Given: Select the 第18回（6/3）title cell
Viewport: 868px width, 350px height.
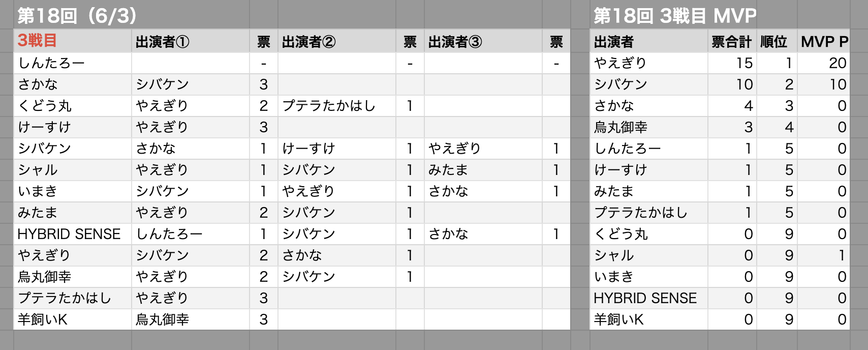Looking at the screenshot, I should (x=77, y=16).
